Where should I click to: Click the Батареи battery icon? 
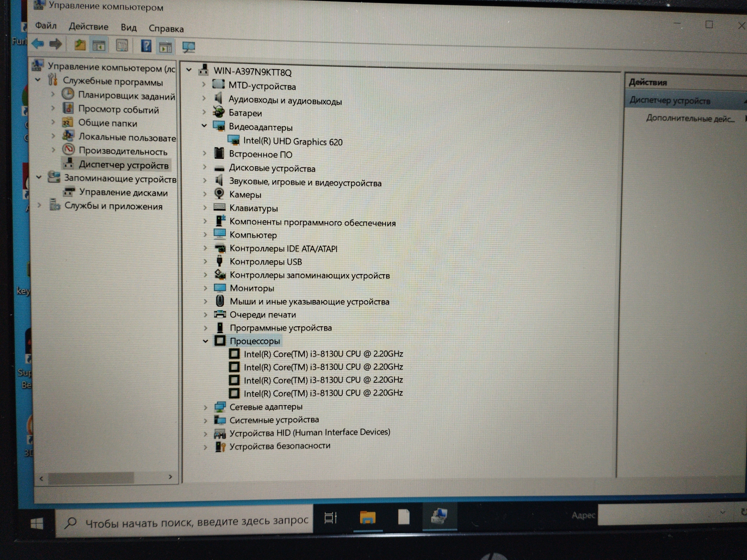click(x=219, y=112)
